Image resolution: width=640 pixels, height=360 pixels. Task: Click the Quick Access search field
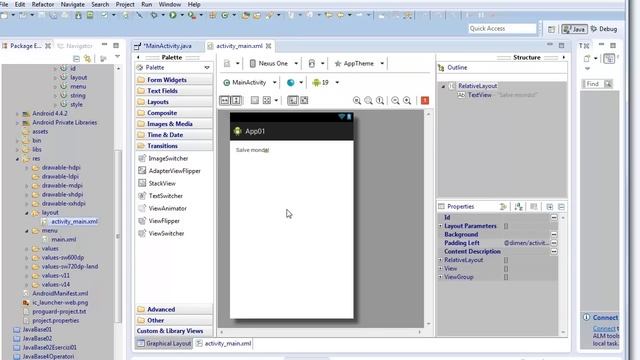click(x=502, y=29)
